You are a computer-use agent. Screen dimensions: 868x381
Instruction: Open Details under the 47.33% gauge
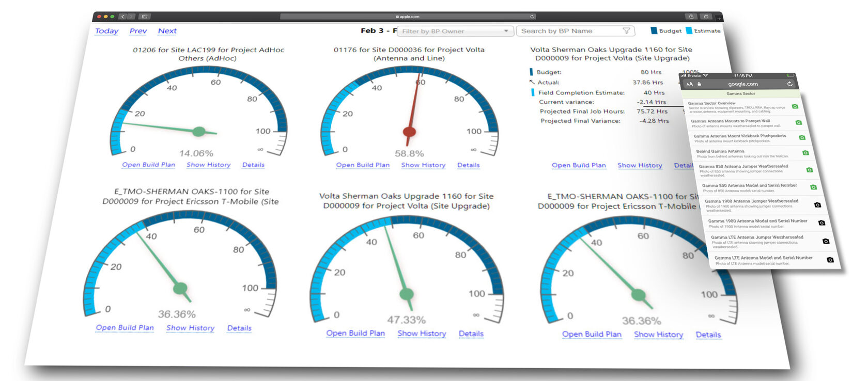[x=471, y=334]
